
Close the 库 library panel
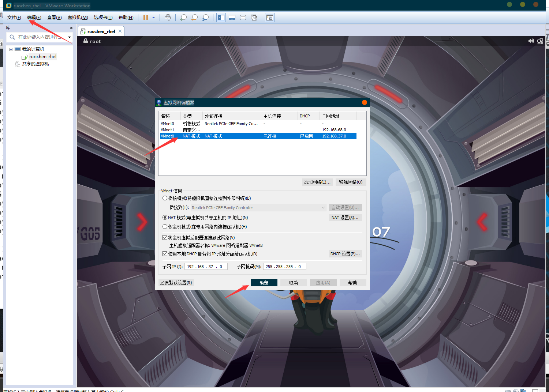(71, 28)
